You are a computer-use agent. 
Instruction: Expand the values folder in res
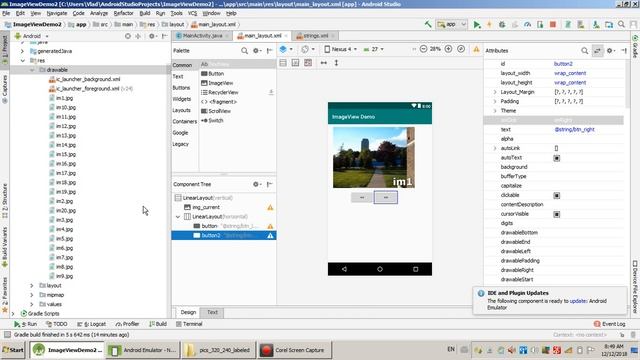pos(32,304)
